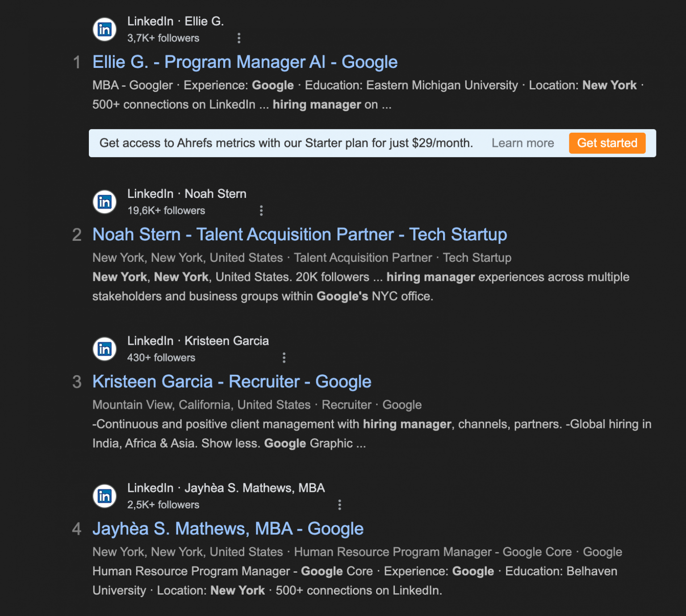This screenshot has height=616, width=686.
Task: Click Learn more in the Ahrefs banner
Action: [523, 143]
